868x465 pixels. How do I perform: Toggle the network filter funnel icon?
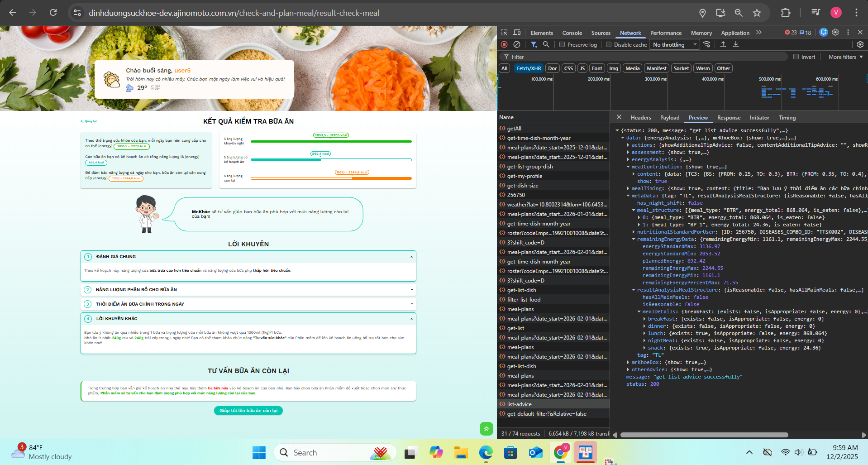(534, 44)
